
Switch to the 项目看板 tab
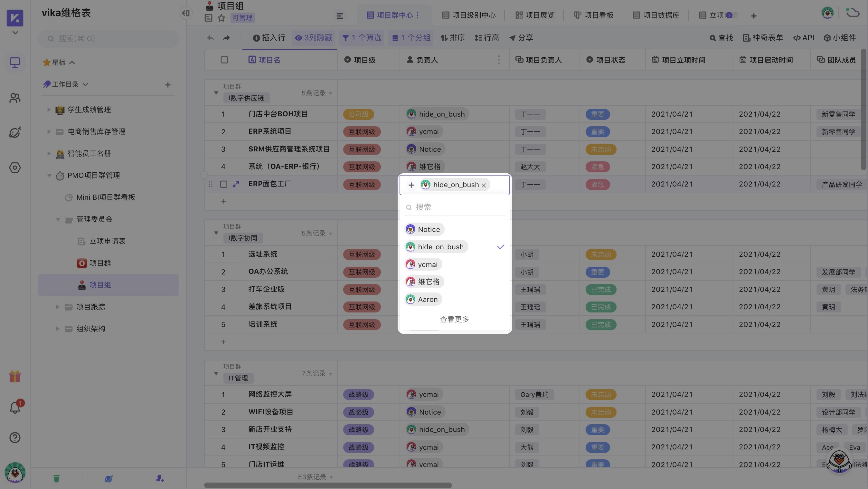pyautogui.click(x=594, y=15)
